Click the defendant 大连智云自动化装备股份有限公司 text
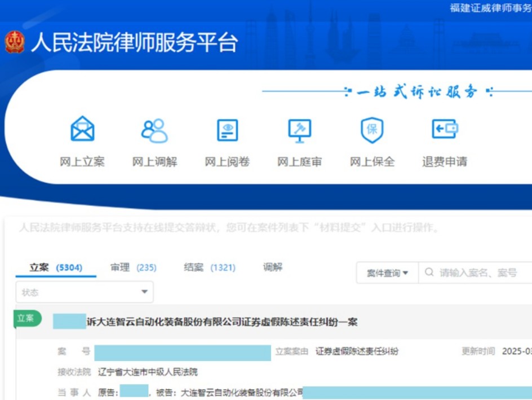The height and width of the screenshot is (400, 532). (x=242, y=393)
